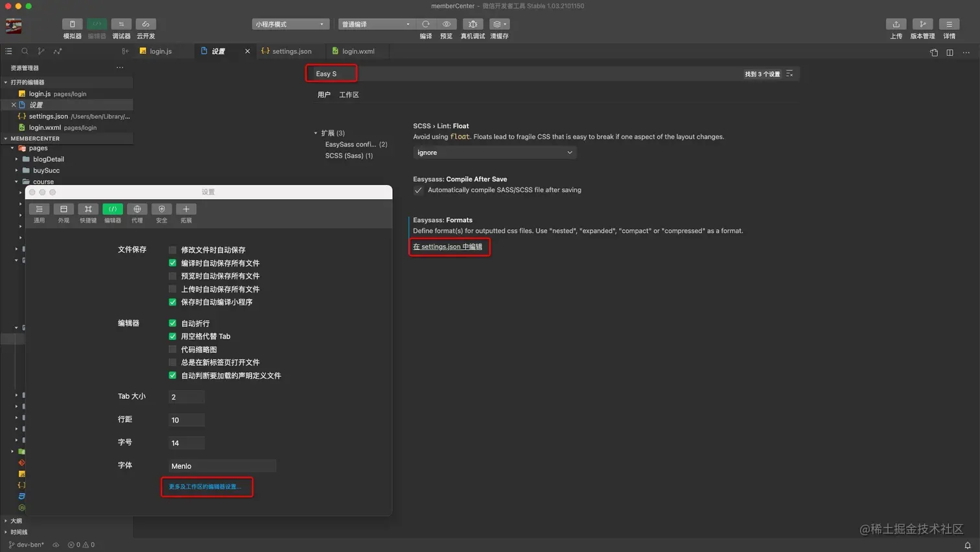Open the 云开发 cloud development icon
The width and height of the screenshot is (980, 552).
(x=146, y=24)
